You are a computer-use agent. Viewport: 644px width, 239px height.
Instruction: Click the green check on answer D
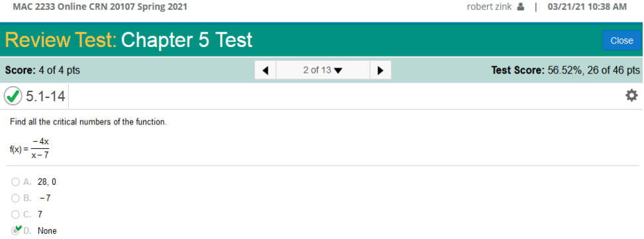click(18, 228)
